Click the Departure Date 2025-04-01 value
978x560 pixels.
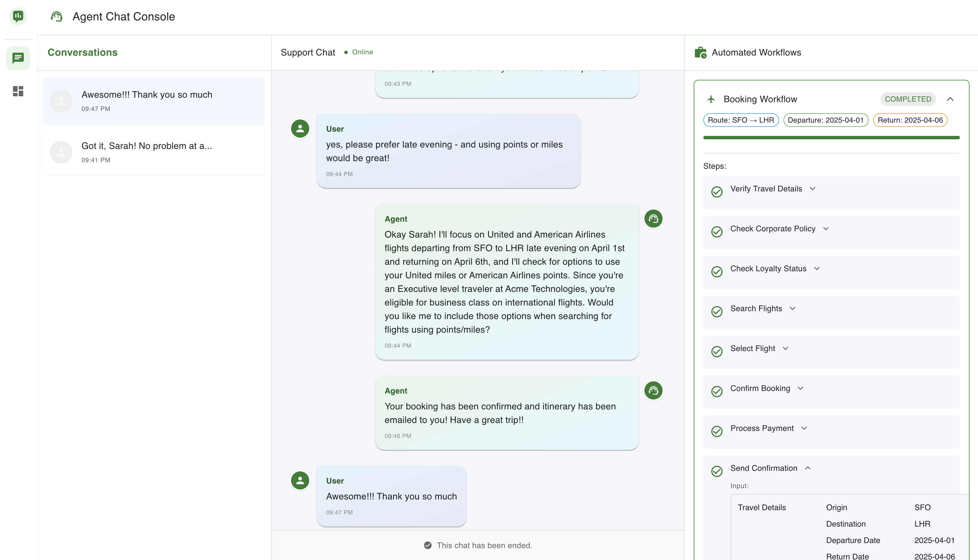point(935,540)
